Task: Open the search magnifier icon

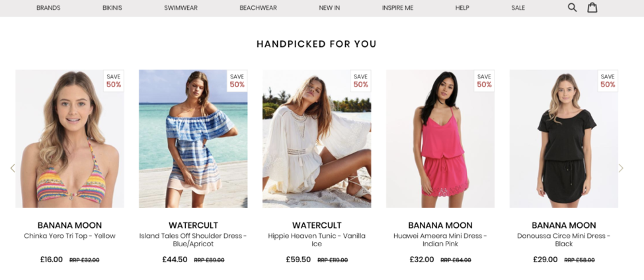Action: click(572, 7)
